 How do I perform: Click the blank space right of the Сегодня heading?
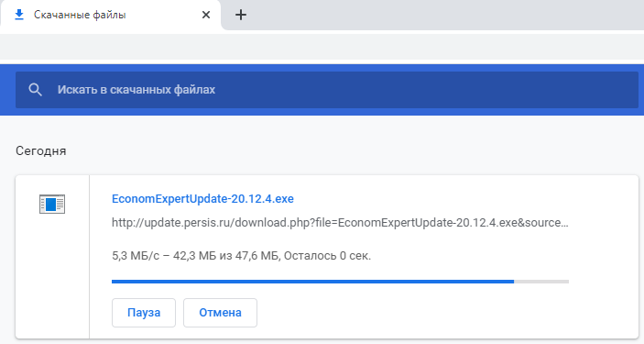(354, 151)
